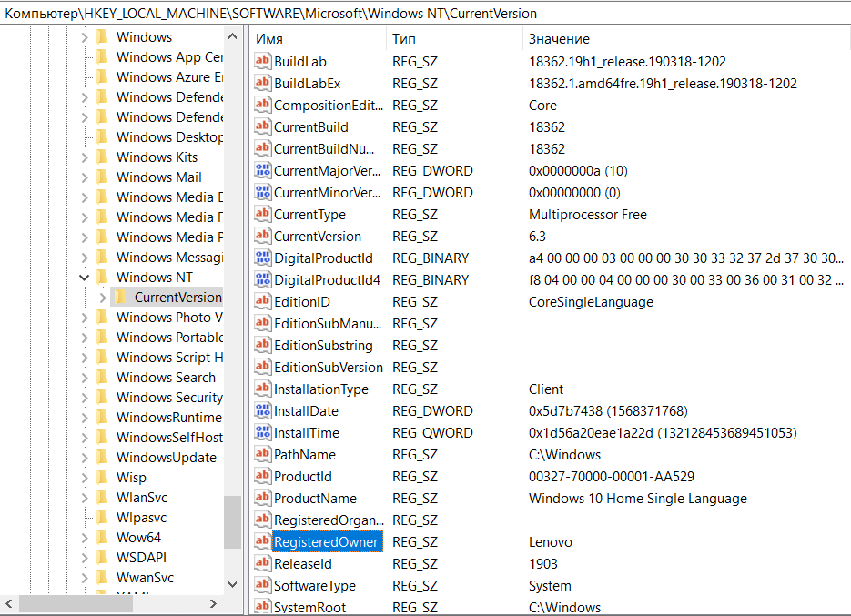Click the vertical scrollbar thumb in tree
Screen dimensions: 851x616
[232, 522]
